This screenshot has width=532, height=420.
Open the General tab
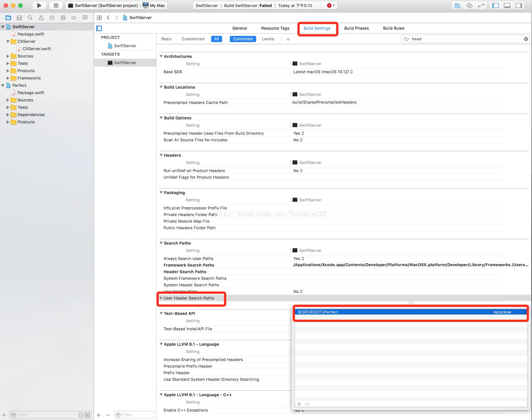tap(240, 28)
